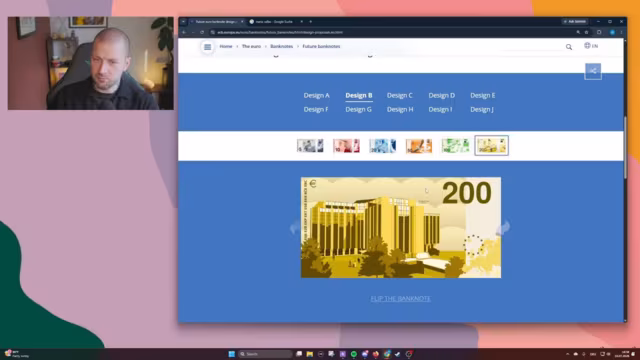
Task: Go to The euro breadcrumb link
Action: click(251, 47)
